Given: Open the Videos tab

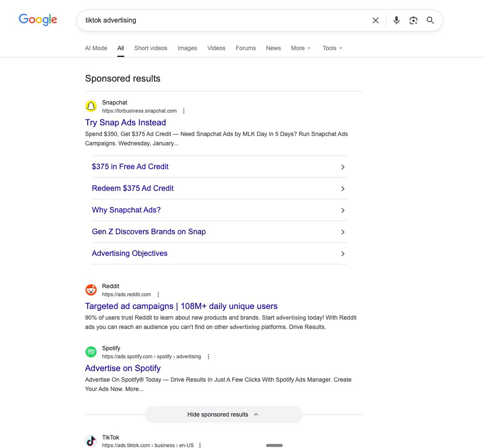Looking at the screenshot, I should pos(216,48).
